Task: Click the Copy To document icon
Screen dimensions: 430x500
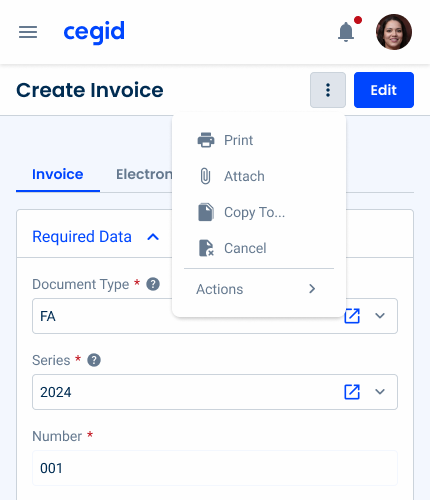Action: click(x=206, y=212)
